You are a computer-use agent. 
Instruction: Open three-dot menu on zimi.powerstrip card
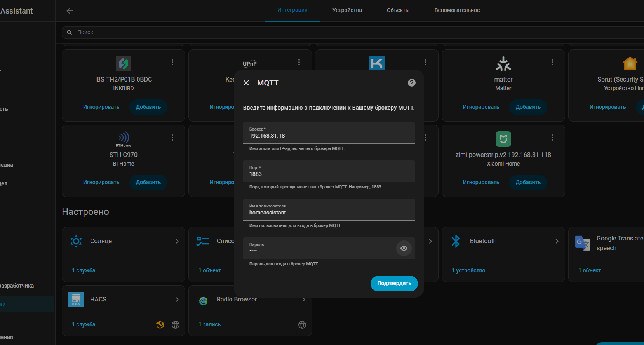point(552,138)
